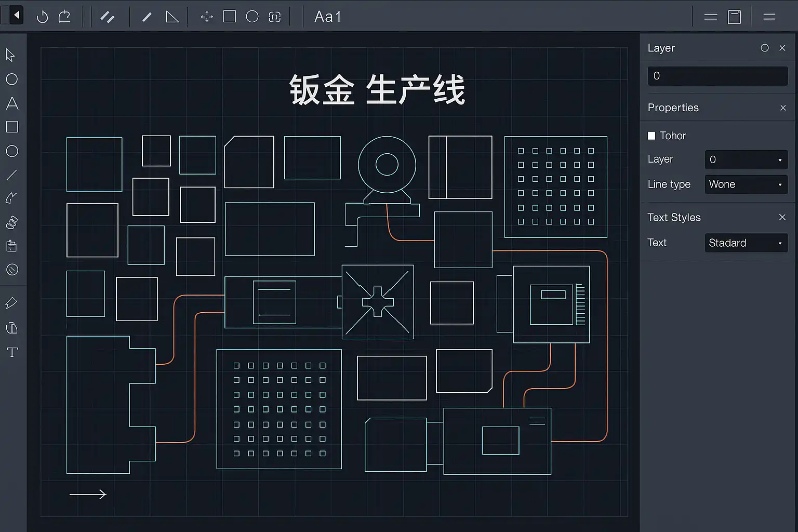Select the text tool letter A

coord(12,103)
